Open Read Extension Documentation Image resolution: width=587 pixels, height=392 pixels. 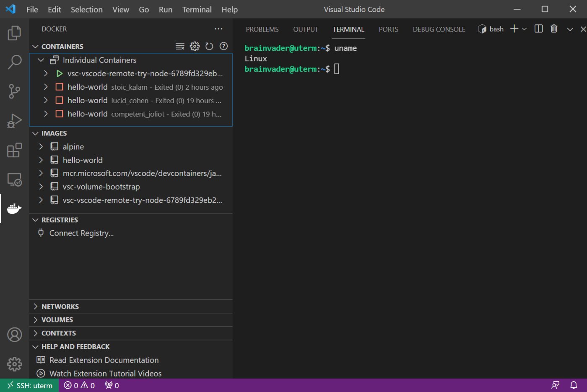[x=104, y=360]
